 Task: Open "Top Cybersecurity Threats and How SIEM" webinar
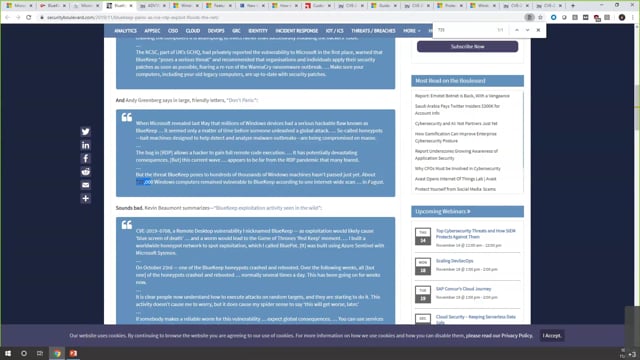point(476,233)
